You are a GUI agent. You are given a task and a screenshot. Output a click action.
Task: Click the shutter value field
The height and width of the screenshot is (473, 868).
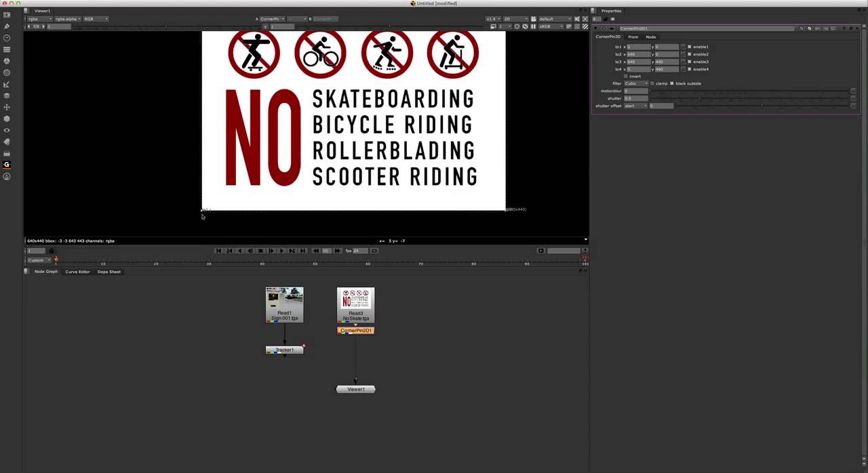[636, 98]
